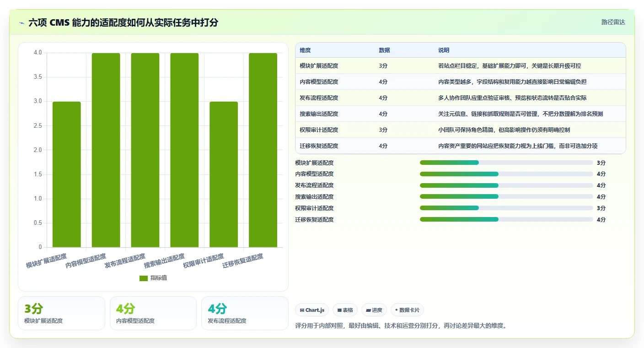Click the description starting 内容资产重要
The image size is (644, 348).
tap(518, 146)
